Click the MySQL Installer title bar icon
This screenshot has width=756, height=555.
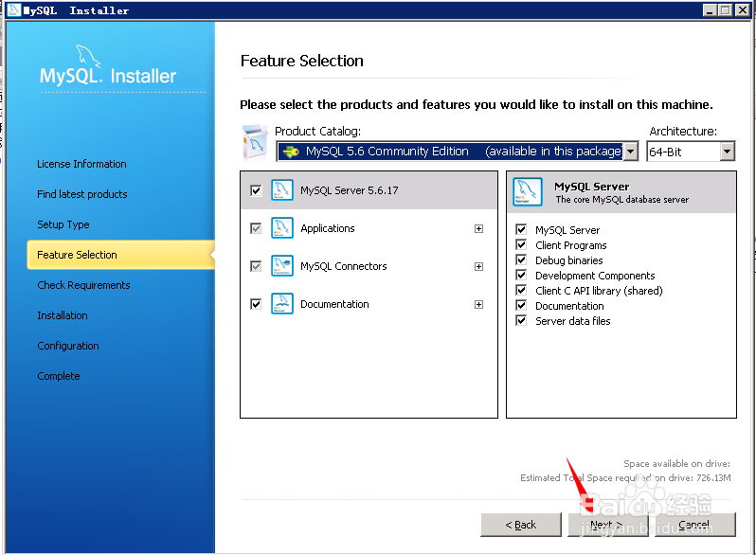point(14,9)
